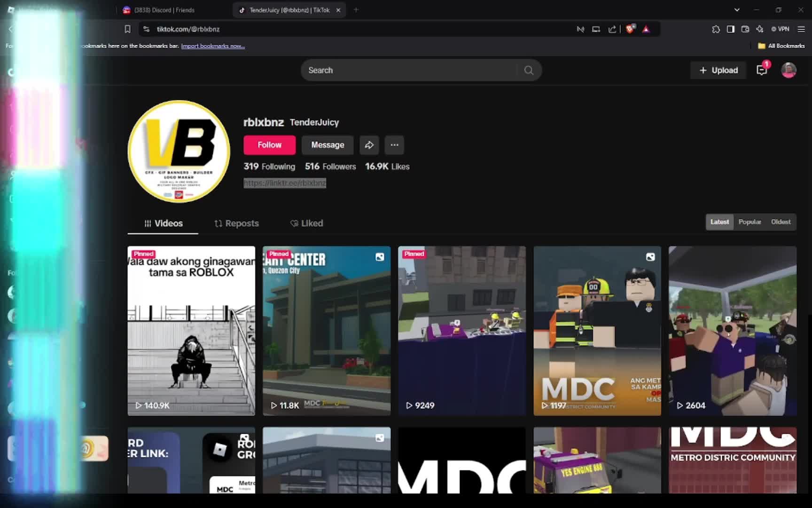The width and height of the screenshot is (812, 508).
Task: Click the share profile arrow icon
Action: 369,145
